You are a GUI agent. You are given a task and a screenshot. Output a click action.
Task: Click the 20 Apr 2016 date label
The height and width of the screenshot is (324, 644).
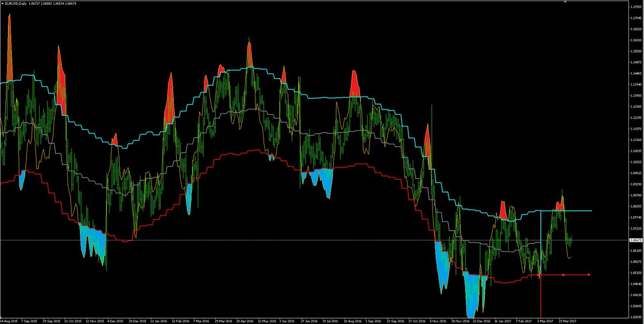point(245,321)
